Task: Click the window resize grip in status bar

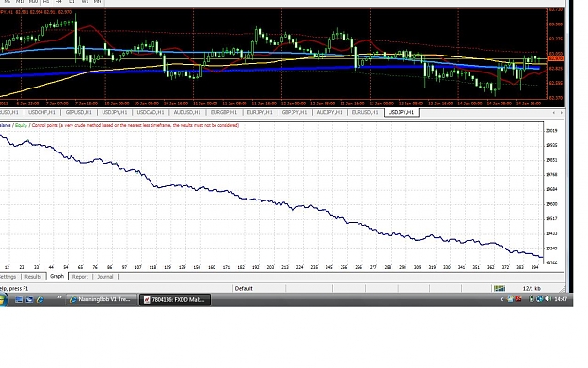Action: pyautogui.click(x=562, y=289)
